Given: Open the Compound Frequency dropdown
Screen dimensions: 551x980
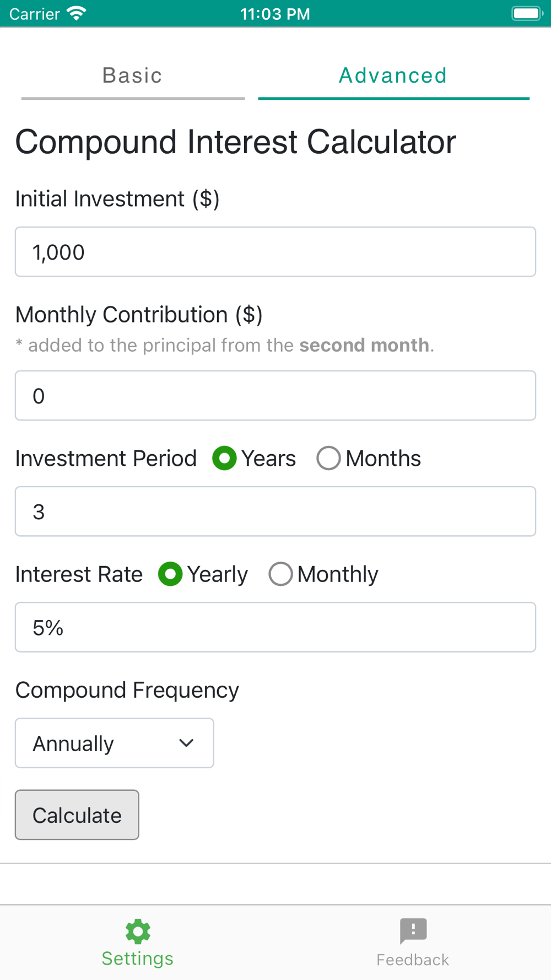Looking at the screenshot, I should (x=114, y=743).
